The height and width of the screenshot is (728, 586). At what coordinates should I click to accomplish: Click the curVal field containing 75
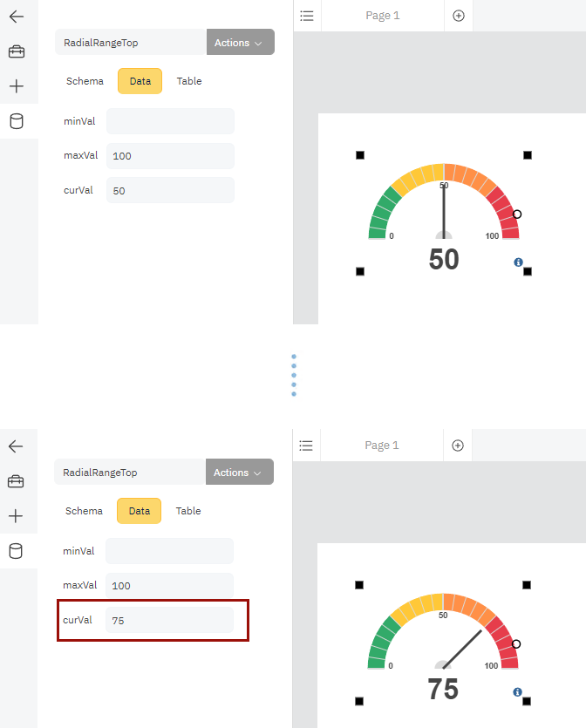click(169, 621)
